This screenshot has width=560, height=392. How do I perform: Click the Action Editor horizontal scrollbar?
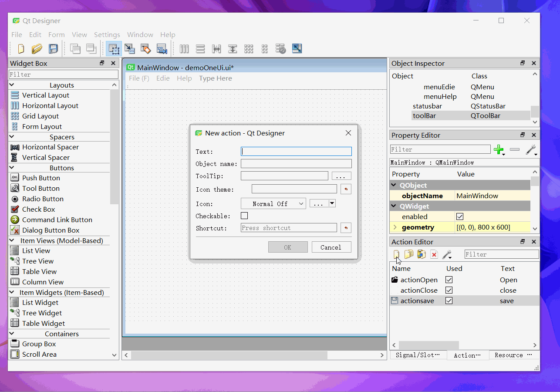[429, 345]
